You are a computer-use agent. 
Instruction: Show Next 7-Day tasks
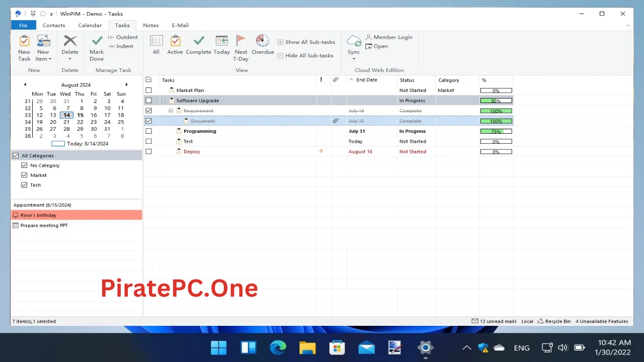pos(241,48)
